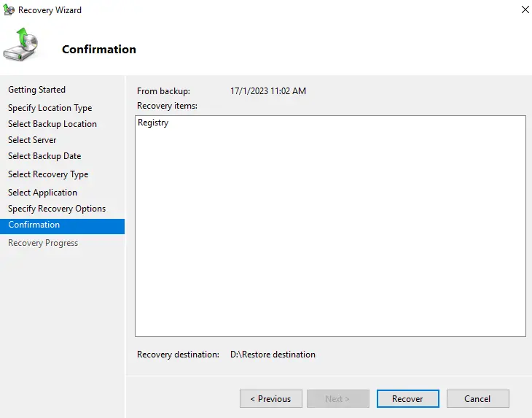Select Registry in the recovery items list
The height and width of the screenshot is (418, 532).
coord(153,123)
